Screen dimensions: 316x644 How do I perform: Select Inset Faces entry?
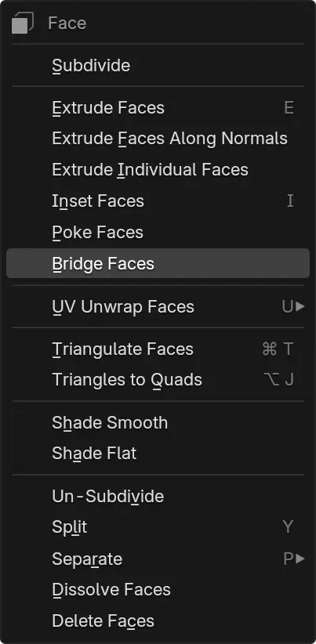[158, 201]
